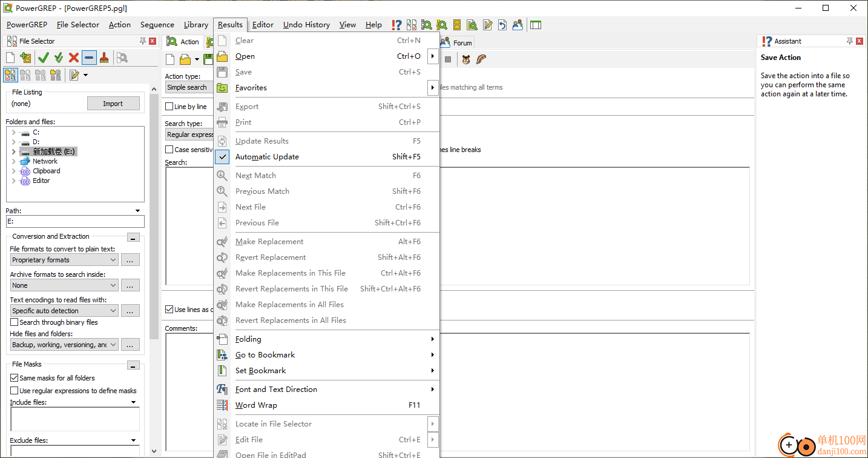Image resolution: width=868 pixels, height=458 pixels.
Task: Click the layout panels icon in main toolbar
Action: pyautogui.click(x=535, y=25)
